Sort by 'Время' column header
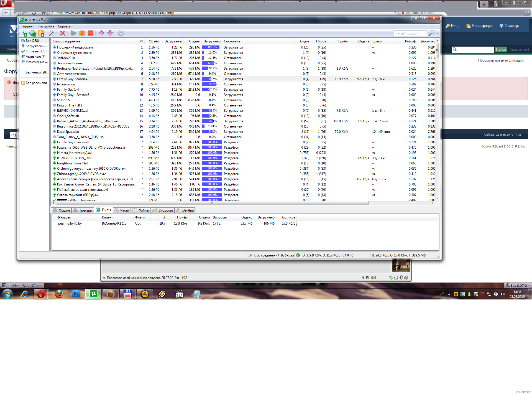Viewport: 532px width, 394px height. pyautogui.click(x=387, y=41)
